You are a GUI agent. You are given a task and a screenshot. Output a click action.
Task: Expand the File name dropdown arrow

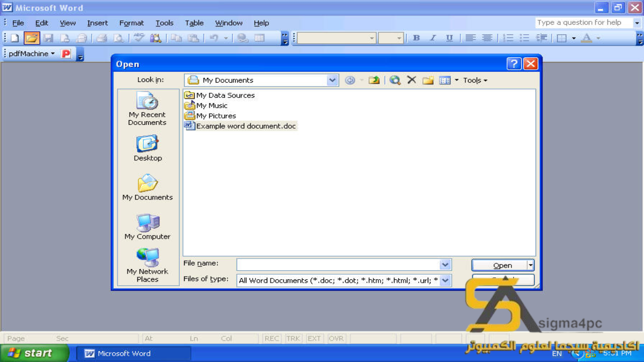click(x=445, y=265)
